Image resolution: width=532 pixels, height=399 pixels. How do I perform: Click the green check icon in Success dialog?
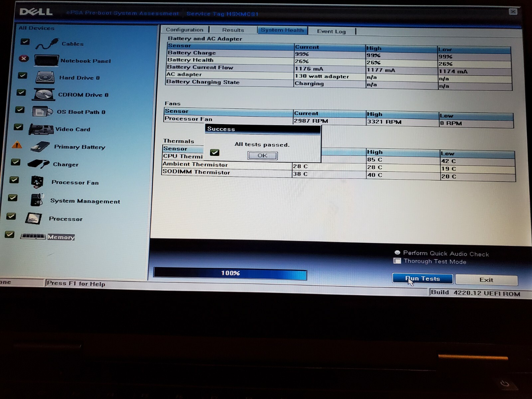tap(214, 153)
